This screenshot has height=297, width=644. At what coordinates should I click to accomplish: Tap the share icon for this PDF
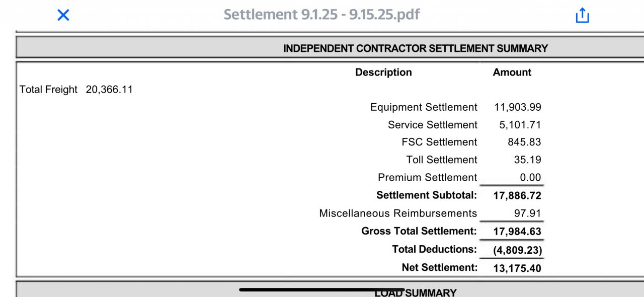click(x=582, y=15)
